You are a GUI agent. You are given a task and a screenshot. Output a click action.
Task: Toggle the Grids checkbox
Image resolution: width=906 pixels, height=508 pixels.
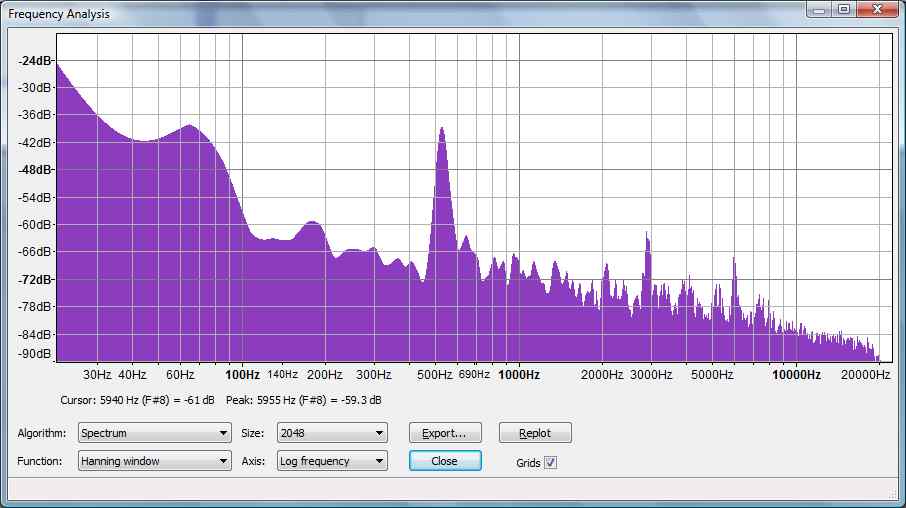pos(550,462)
